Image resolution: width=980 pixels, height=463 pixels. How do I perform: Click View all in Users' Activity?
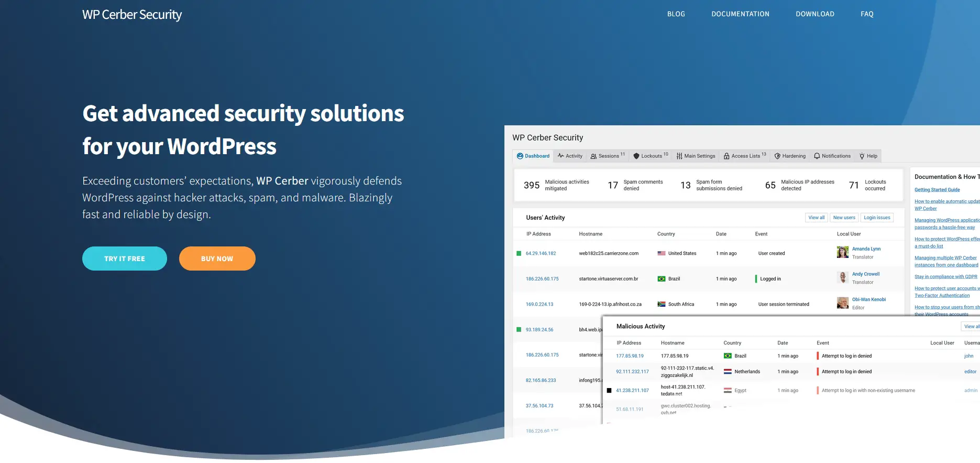816,218
